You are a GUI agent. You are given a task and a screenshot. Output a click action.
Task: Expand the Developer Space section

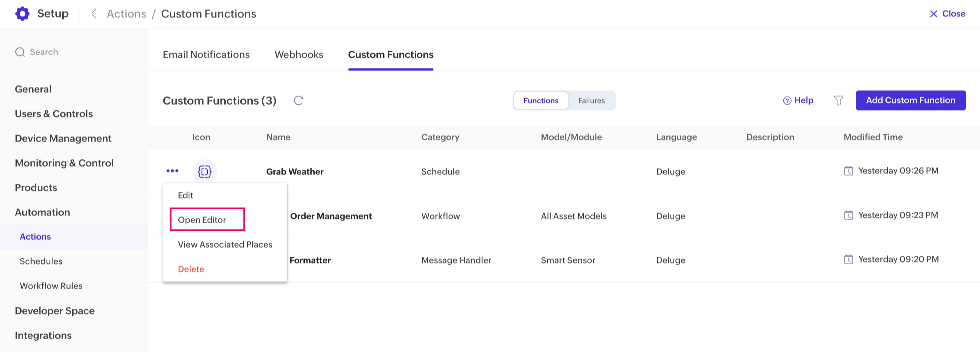click(54, 311)
